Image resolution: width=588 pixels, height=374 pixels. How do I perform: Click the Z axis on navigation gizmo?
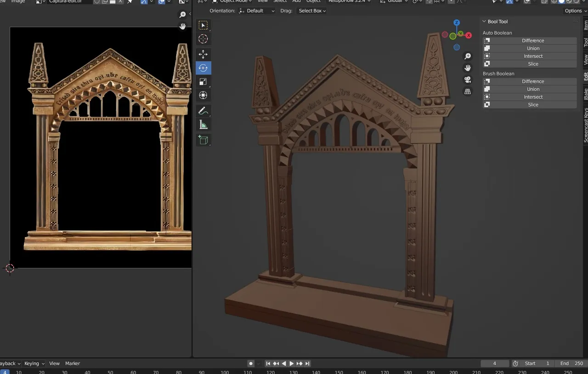tap(457, 23)
